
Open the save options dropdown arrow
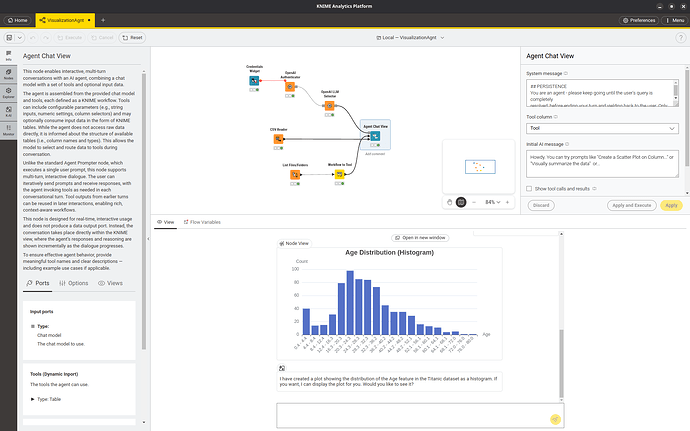point(20,38)
